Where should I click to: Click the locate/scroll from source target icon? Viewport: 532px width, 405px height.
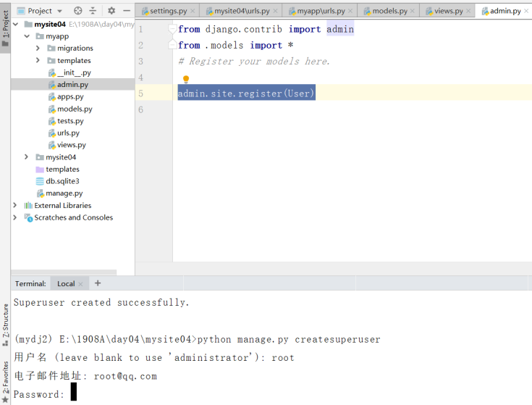[78, 11]
